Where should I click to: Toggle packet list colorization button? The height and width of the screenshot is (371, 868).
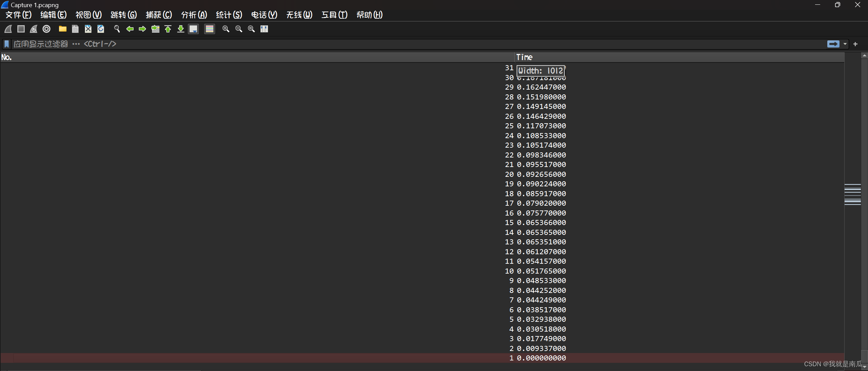point(210,29)
